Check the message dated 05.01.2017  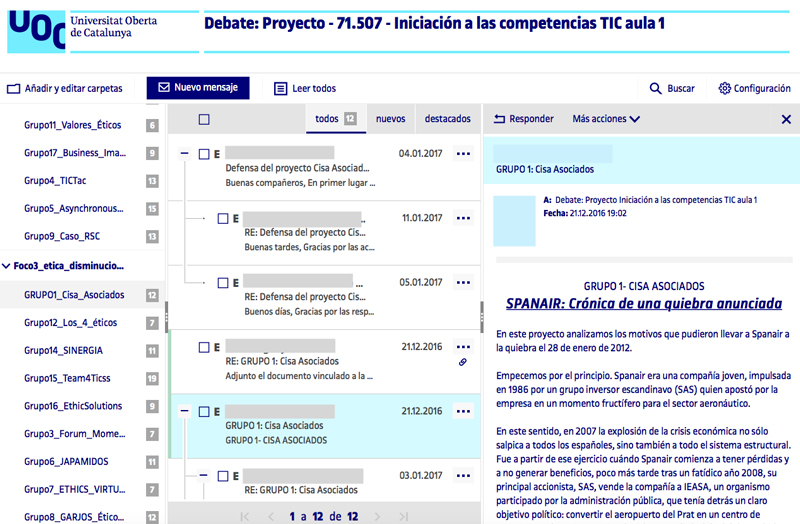(223, 283)
